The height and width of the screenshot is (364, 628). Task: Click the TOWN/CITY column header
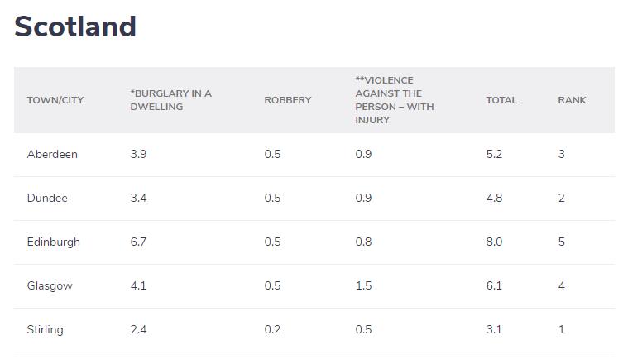tap(55, 100)
